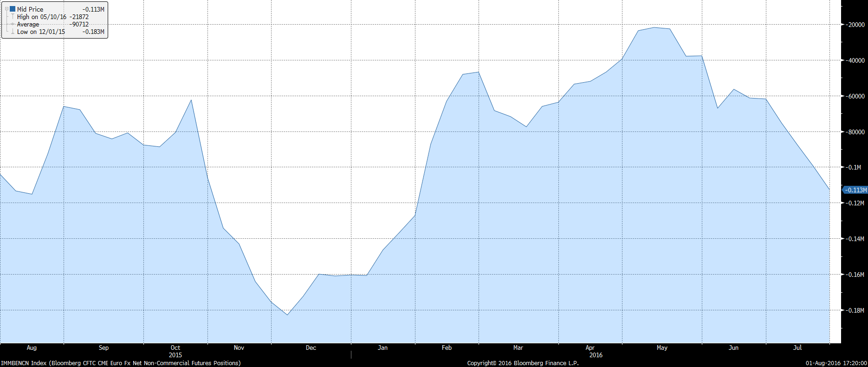Click the 2015 year label on axis

(x=175, y=355)
